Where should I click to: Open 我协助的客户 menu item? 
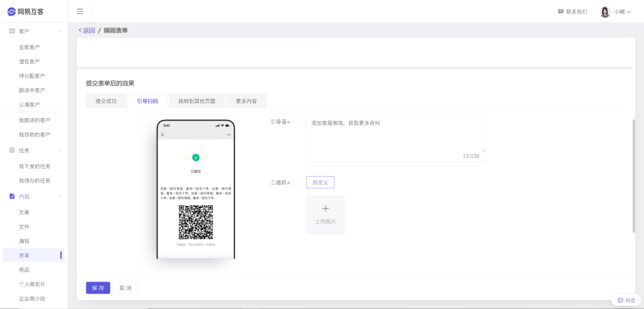click(35, 135)
